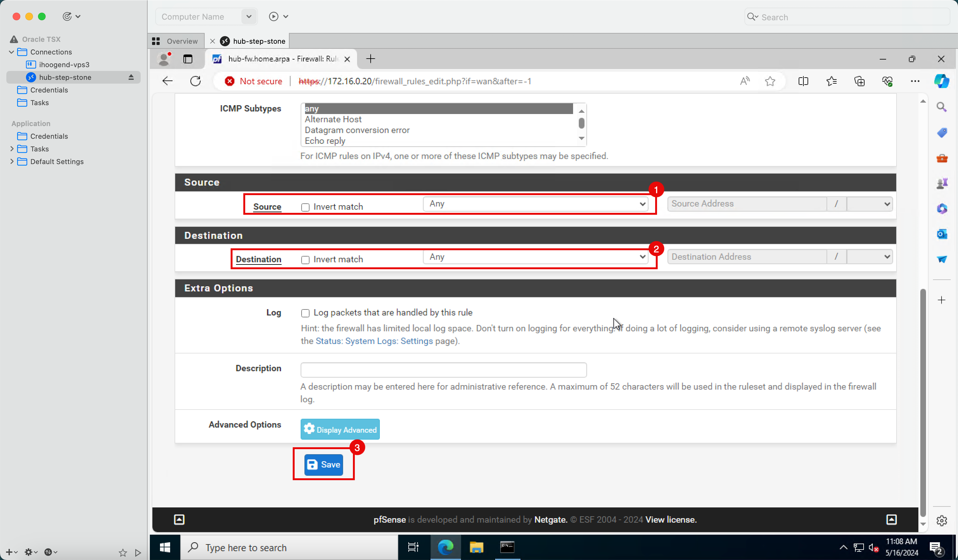This screenshot has height=560, width=958.
Task: Open the Edge split screen icon
Action: [x=803, y=81]
